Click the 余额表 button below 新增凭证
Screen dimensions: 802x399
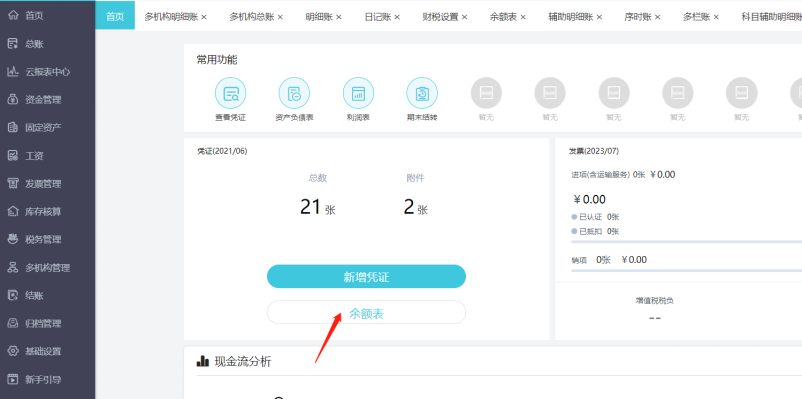pos(366,313)
